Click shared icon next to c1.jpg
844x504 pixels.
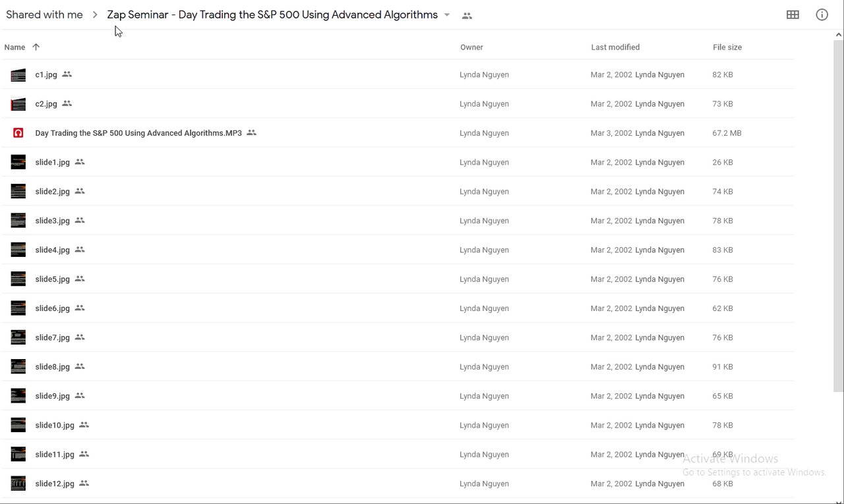click(67, 74)
